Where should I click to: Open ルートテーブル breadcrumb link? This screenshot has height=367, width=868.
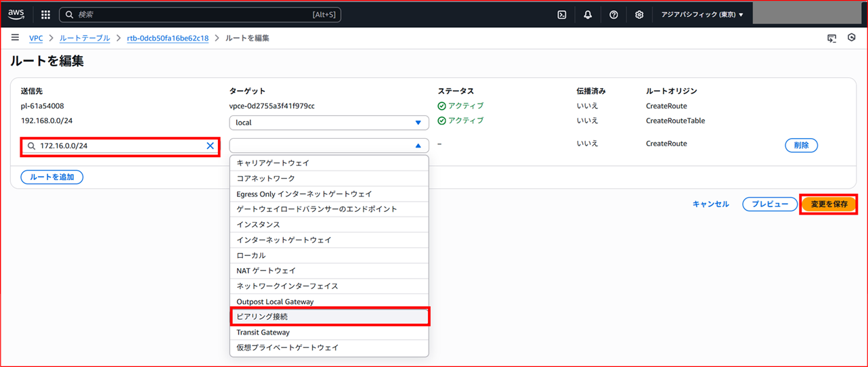click(x=85, y=39)
